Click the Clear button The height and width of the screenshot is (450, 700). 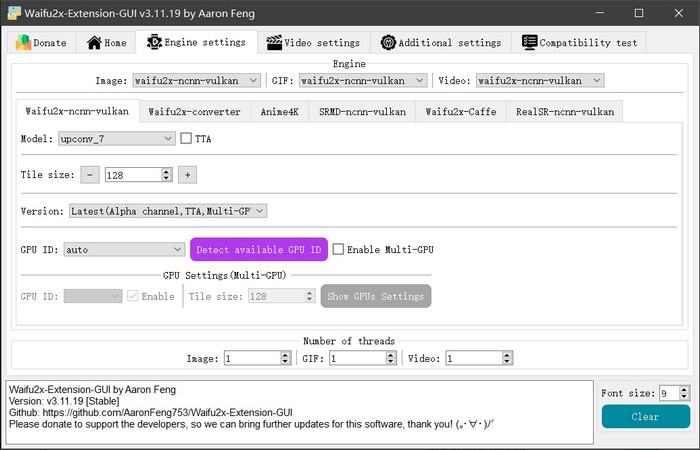click(x=646, y=417)
